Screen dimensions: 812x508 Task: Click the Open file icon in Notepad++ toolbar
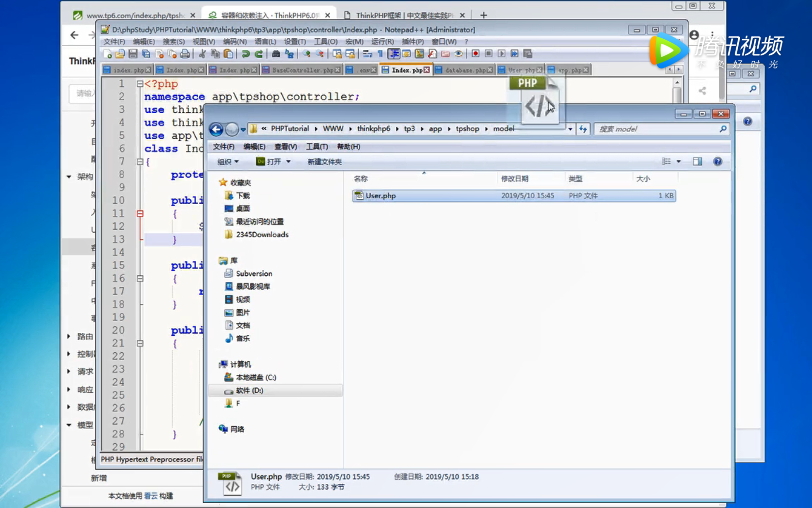pyautogui.click(x=120, y=54)
